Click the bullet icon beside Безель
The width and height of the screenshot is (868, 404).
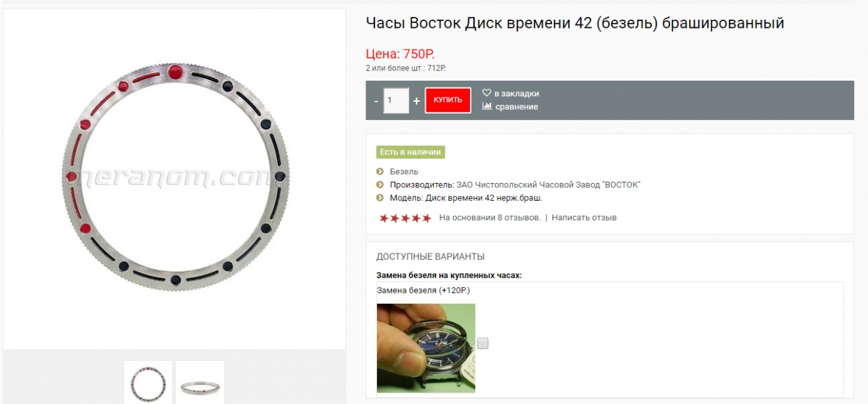(x=380, y=171)
